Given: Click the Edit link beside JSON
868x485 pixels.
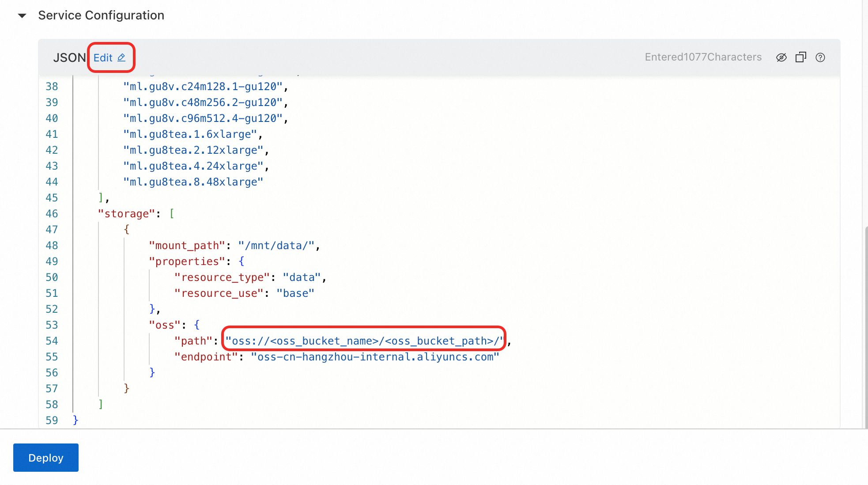Looking at the screenshot, I should coord(103,58).
